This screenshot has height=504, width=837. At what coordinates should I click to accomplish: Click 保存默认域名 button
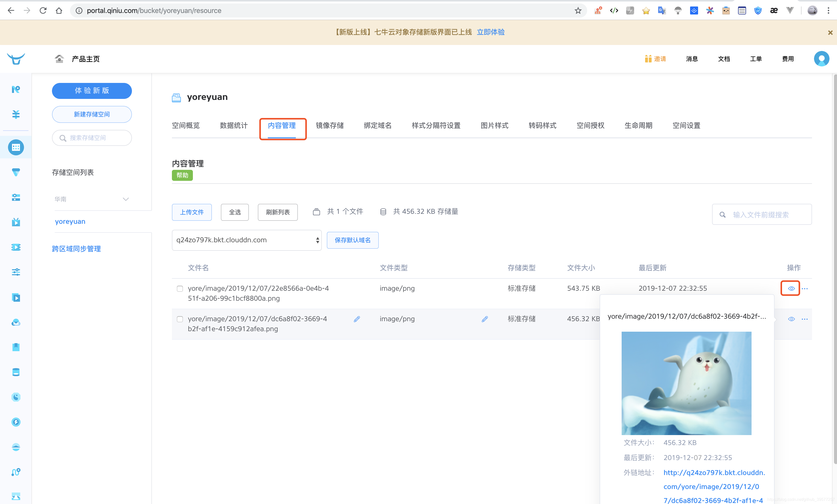point(353,240)
